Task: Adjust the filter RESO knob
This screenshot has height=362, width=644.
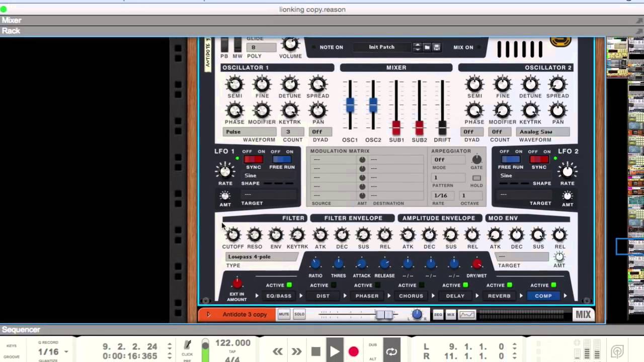Action: 254,235
